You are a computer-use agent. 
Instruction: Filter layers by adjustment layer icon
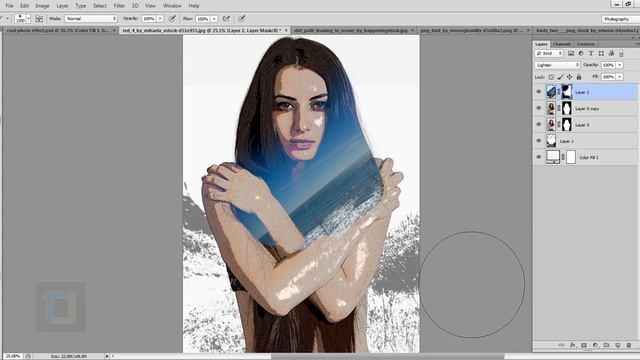point(581,53)
